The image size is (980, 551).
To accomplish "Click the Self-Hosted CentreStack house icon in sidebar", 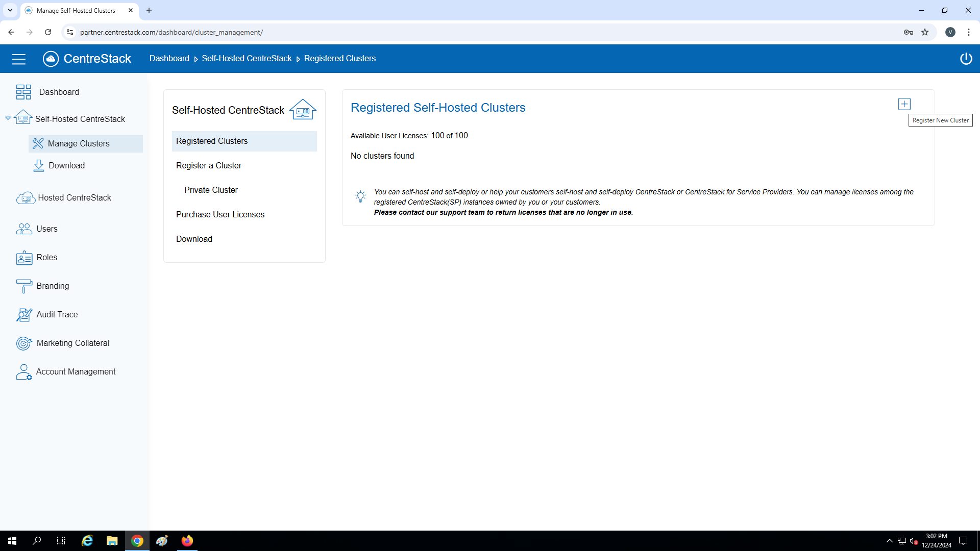I will point(23,117).
